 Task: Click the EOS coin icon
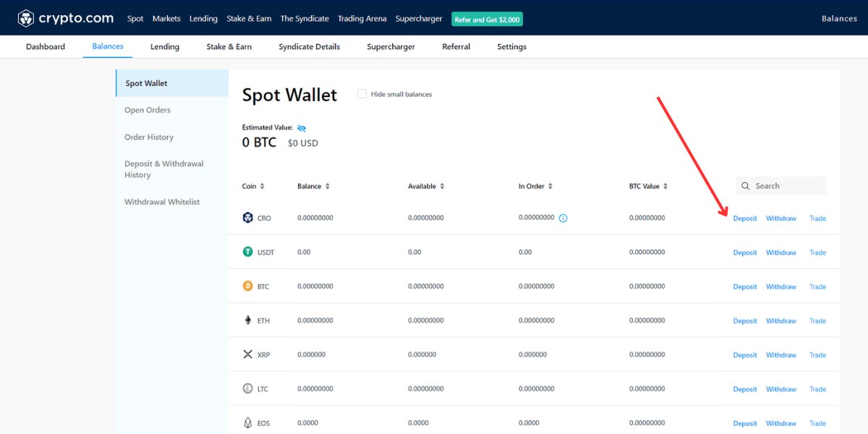tap(248, 423)
